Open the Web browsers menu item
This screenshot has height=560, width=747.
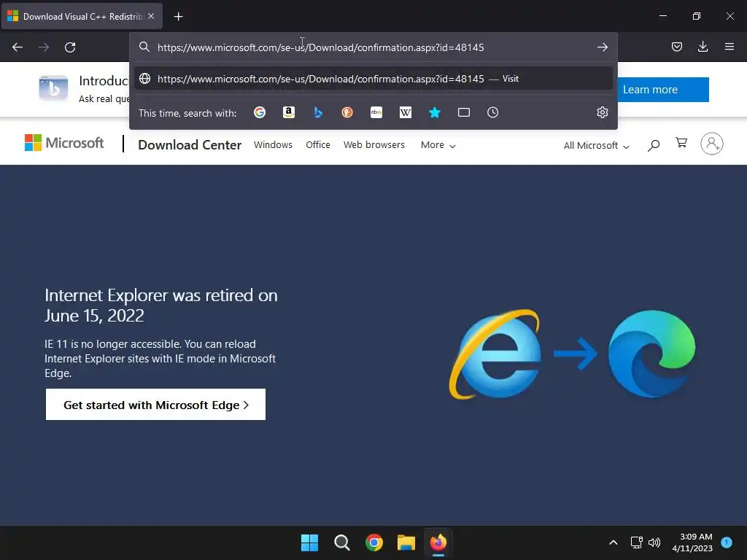click(374, 145)
